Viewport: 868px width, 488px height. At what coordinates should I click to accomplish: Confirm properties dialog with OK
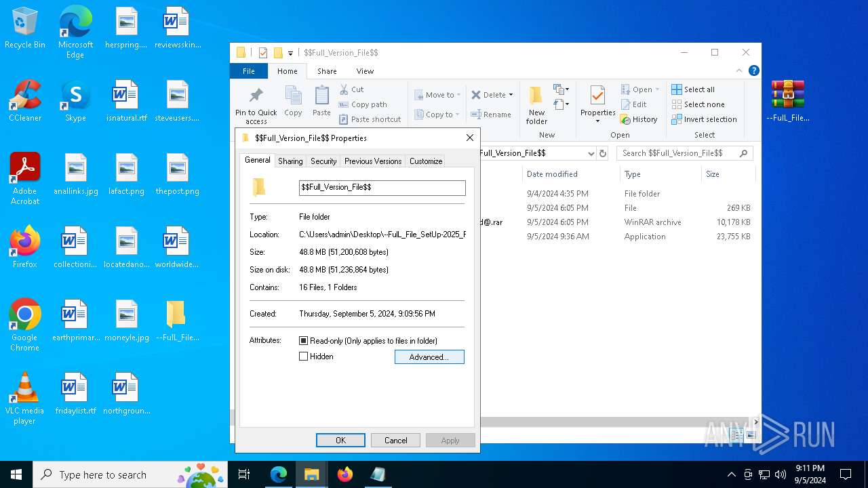[x=341, y=441]
